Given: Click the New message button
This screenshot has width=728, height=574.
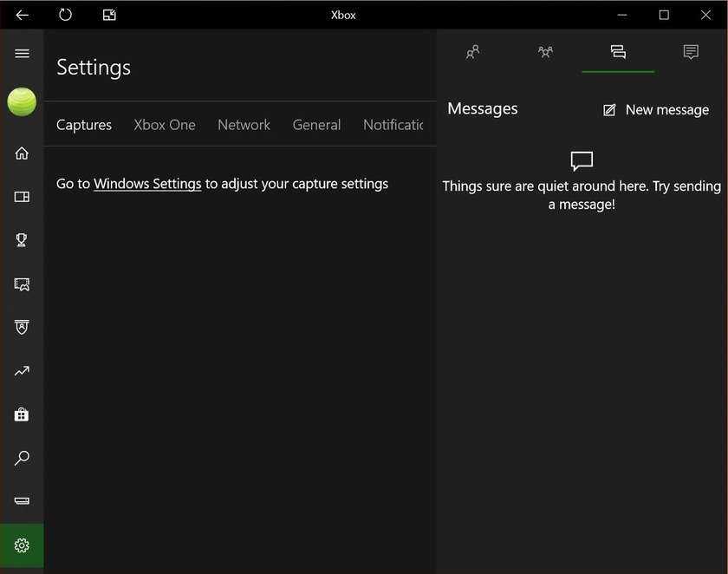Looking at the screenshot, I should click(x=656, y=110).
